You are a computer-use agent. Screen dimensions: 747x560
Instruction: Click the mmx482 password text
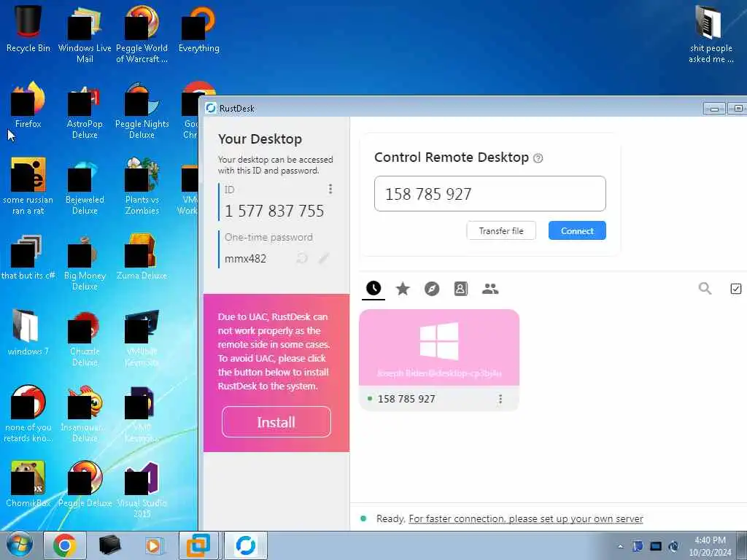click(245, 259)
